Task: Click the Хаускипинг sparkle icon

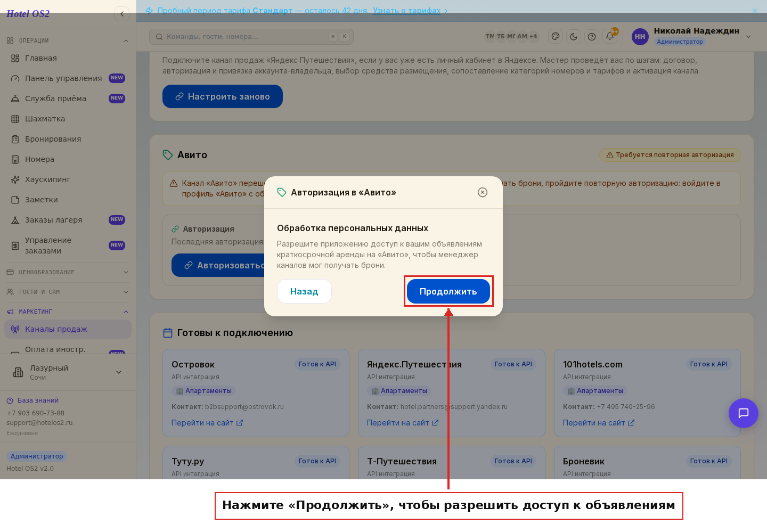Action: pos(15,179)
